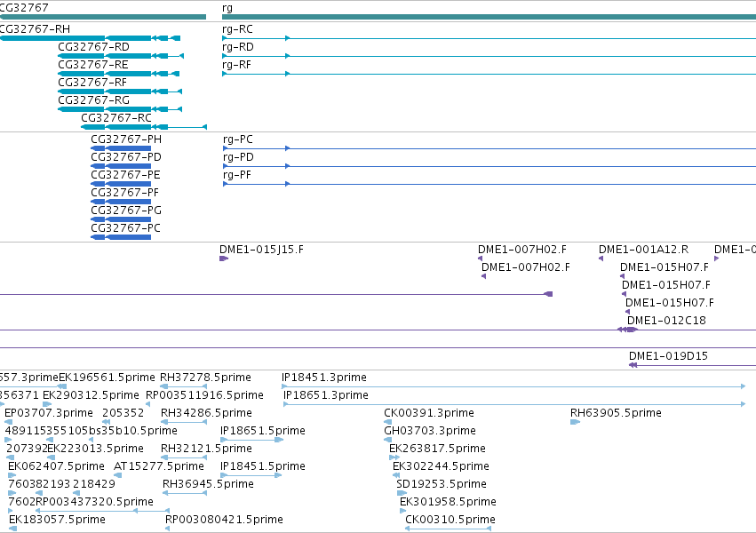Image resolution: width=756 pixels, height=533 pixels.
Task: Select the RH37278.5prime EST label
Action: coord(205,378)
